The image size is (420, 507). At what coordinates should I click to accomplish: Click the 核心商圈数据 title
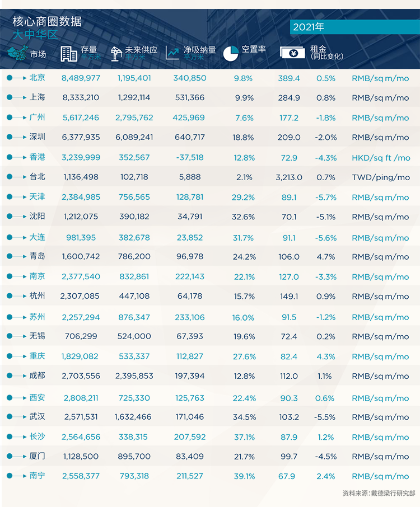click(x=47, y=21)
